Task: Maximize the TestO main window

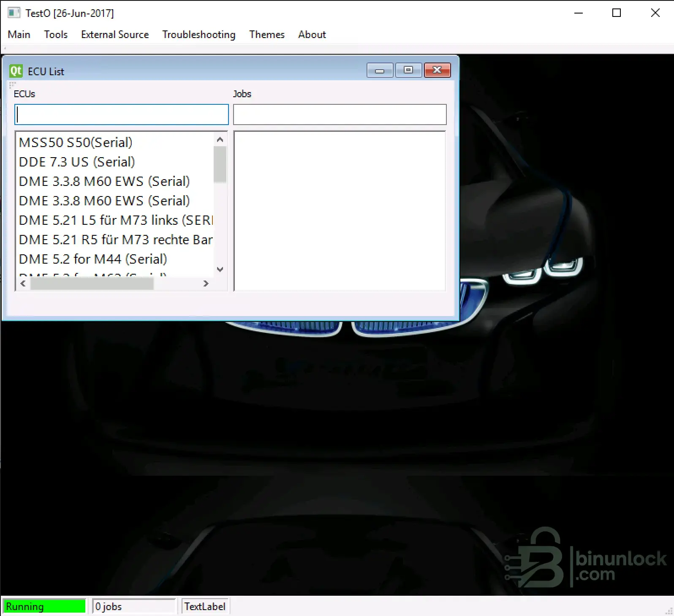Action: pos(617,13)
